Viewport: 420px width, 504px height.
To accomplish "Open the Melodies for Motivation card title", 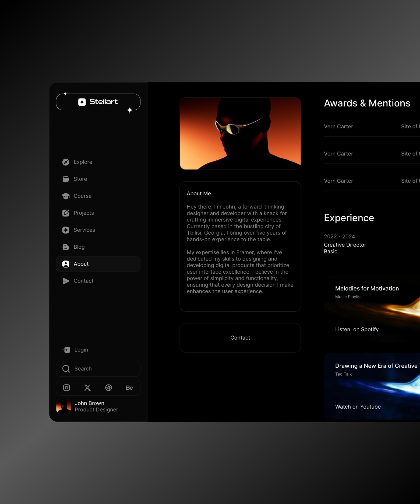I will click(367, 288).
